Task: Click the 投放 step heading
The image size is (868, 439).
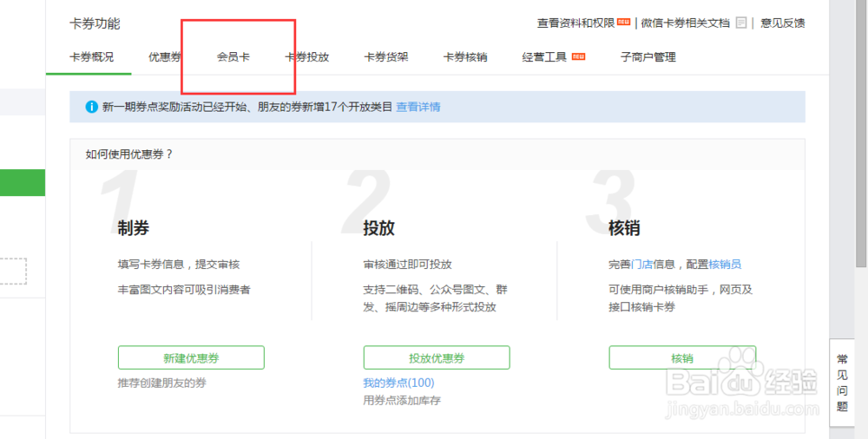Action: pos(379,228)
